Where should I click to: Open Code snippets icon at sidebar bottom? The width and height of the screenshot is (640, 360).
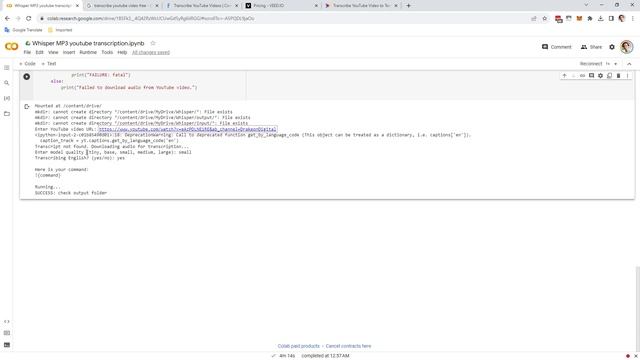7,322
